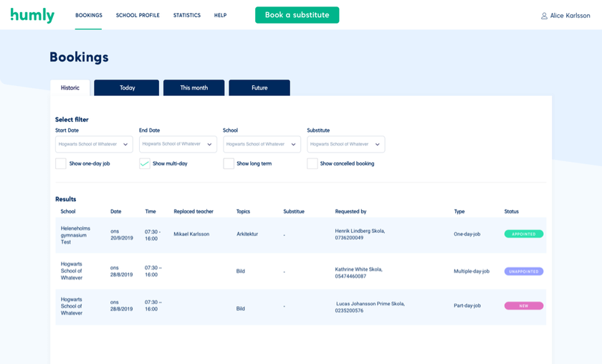Enable the Show one-day job checkbox
Screen dimensions: 602x364
61,163
